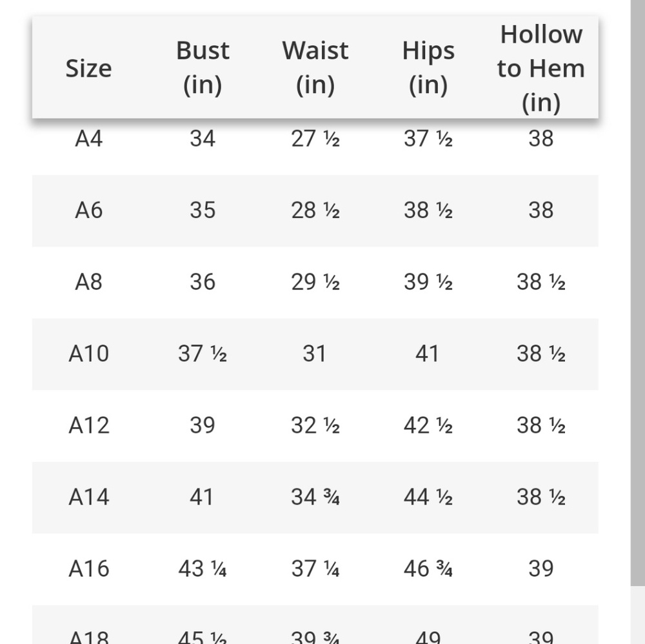Image resolution: width=645 pixels, height=644 pixels.
Task: Click the Waist (in) column header
Action: [315, 68]
